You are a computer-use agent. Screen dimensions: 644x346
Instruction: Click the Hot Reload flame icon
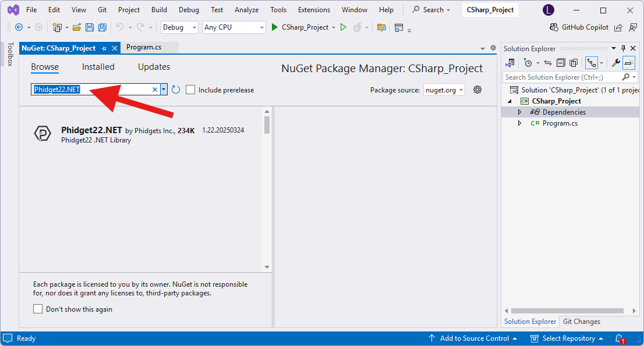(358, 27)
